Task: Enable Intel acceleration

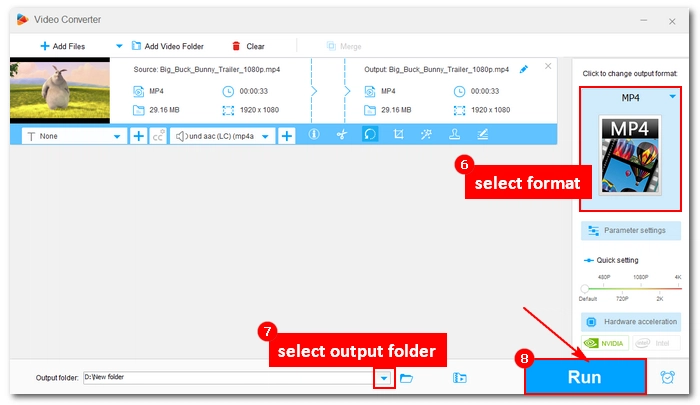Action: tap(656, 343)
